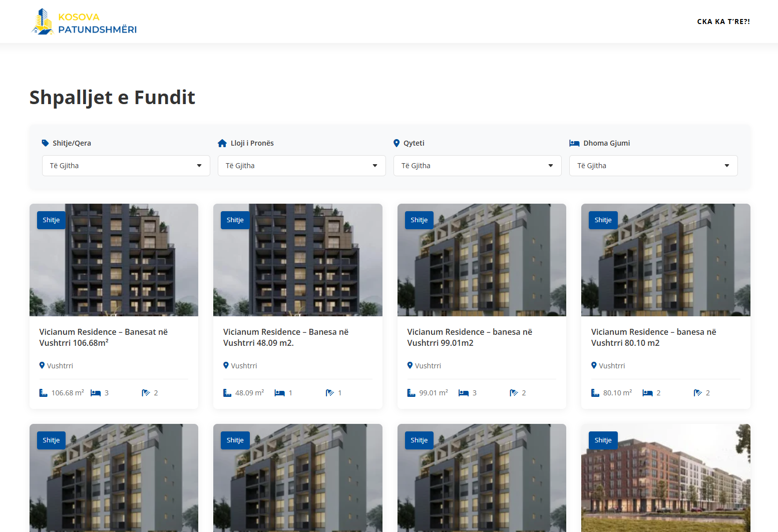Image resolution: width=778 pixels, height=532 pixels.
Task: Select the red brick building listing photo
Action: [665, 480]
